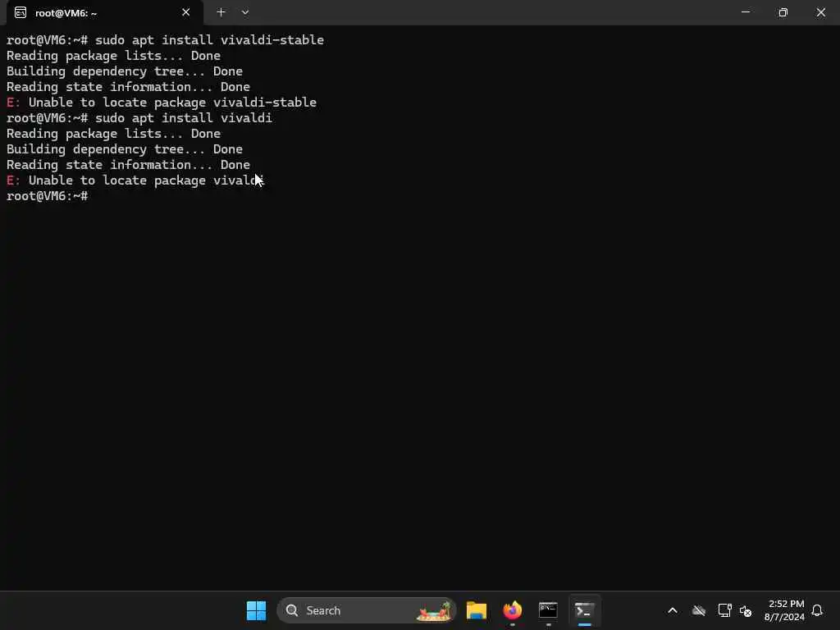Click the second 'Reading state information... Done' line
This screenshot has width=840, height=630.
(128, 165)
